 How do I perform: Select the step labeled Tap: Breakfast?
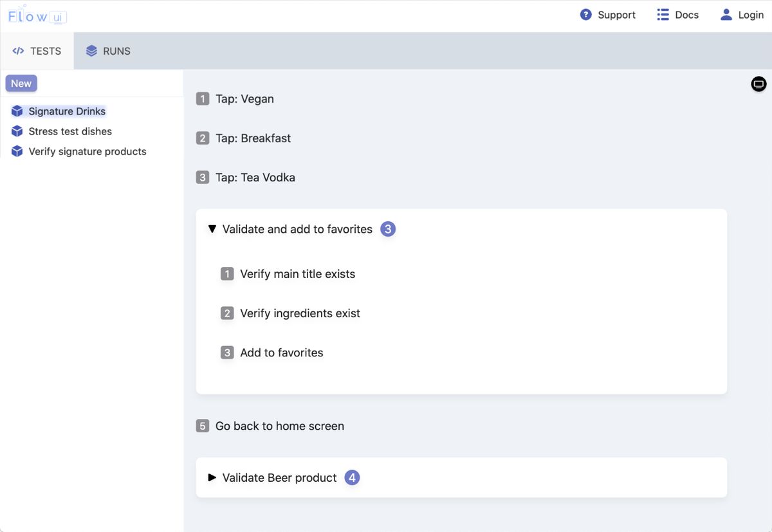pos(252,138)
